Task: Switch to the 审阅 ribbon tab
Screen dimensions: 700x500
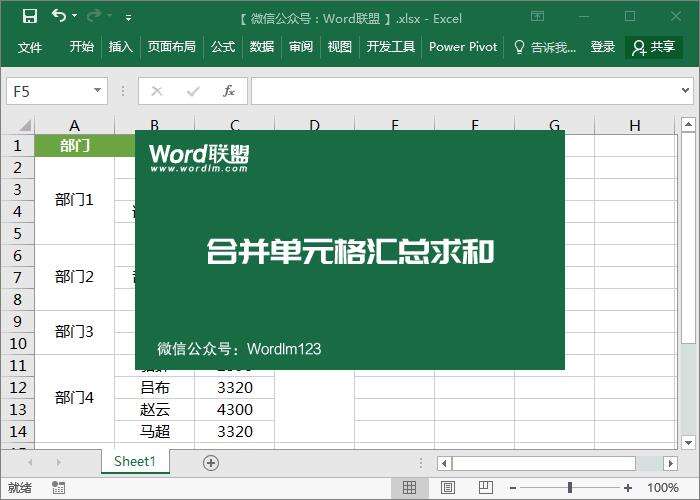Action: [x=300, y=46]
